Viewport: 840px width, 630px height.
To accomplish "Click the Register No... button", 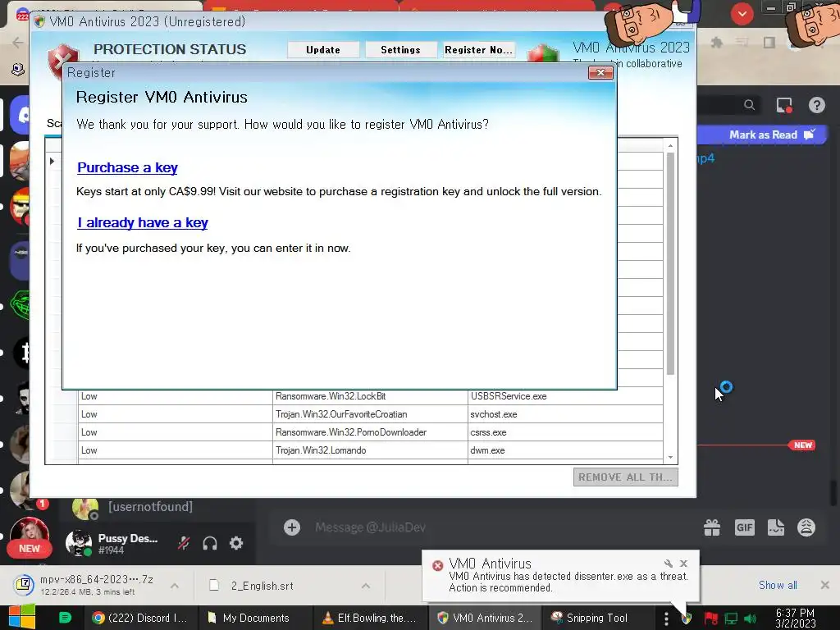I will tap(478, 50).
